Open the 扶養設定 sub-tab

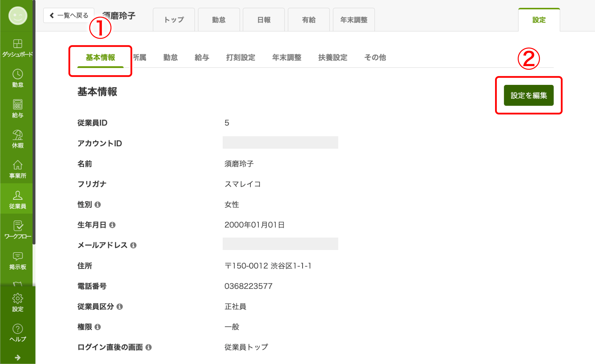pos(332,57)
